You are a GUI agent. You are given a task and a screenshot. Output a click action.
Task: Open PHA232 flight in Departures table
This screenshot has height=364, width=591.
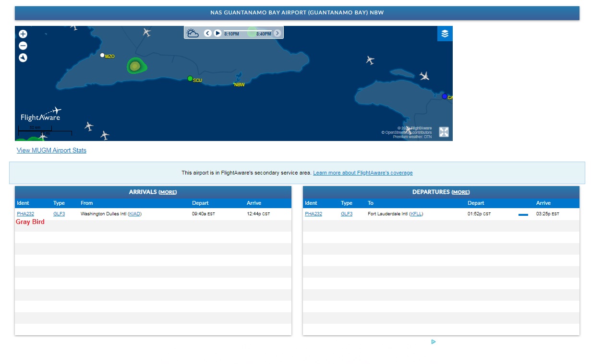click(314, 214)
